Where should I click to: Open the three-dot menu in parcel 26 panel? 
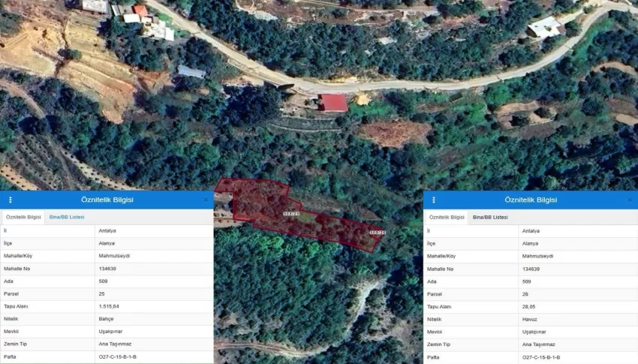point(434,200)
